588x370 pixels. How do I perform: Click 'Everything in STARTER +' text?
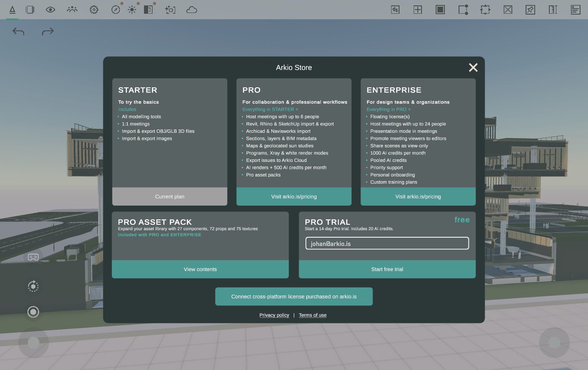[x=270, y=109]
